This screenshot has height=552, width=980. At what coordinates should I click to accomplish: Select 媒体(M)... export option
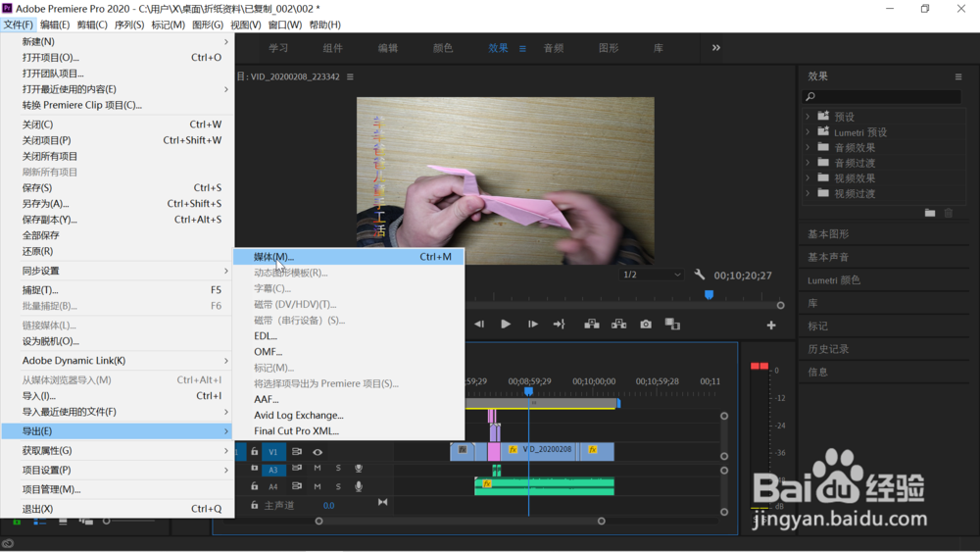pyautogui.click(x=349, y=256)
